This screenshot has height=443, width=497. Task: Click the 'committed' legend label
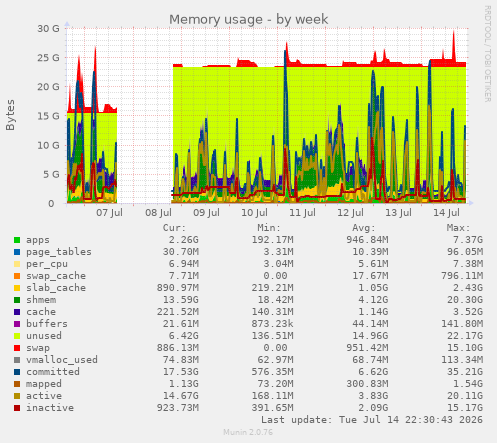point(53,372)
